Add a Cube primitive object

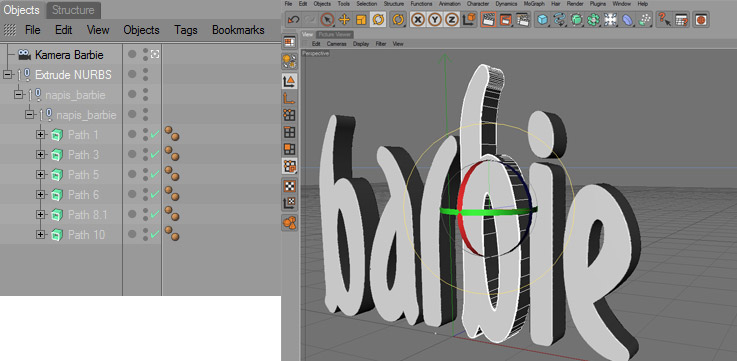543,19
